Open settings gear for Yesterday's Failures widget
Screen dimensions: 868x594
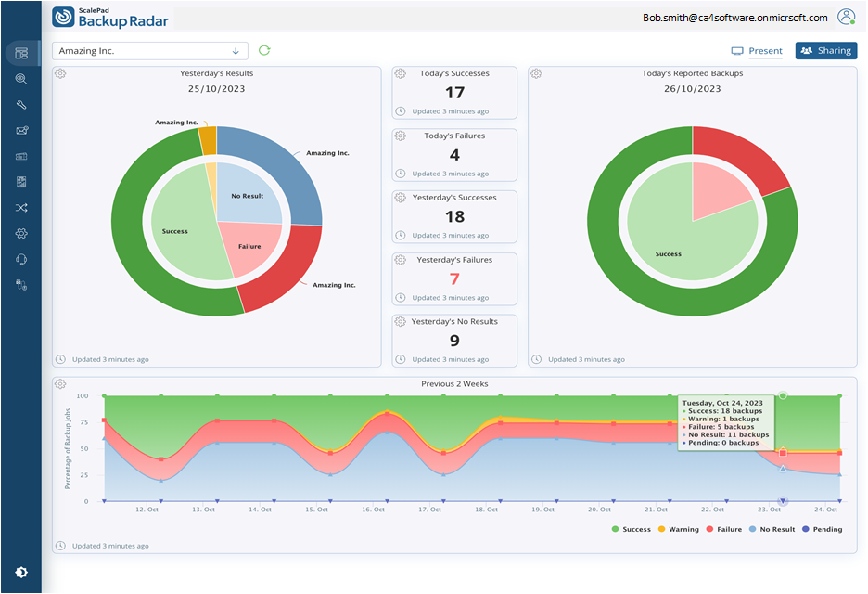click(x=401, y=259)
